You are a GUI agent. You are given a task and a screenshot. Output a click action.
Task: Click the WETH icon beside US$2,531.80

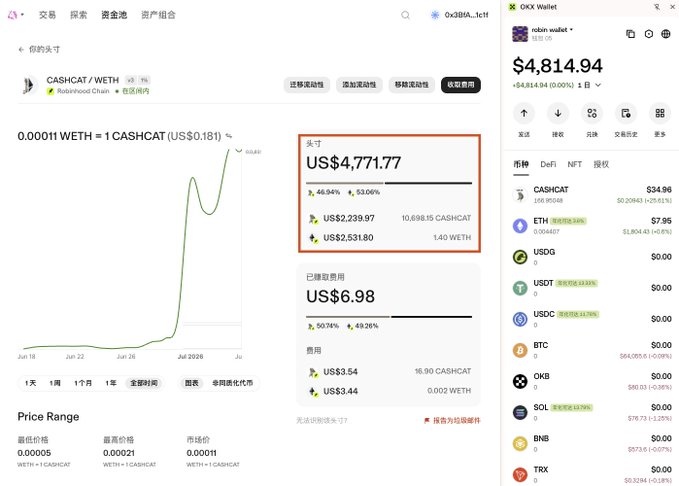(313, 238)
